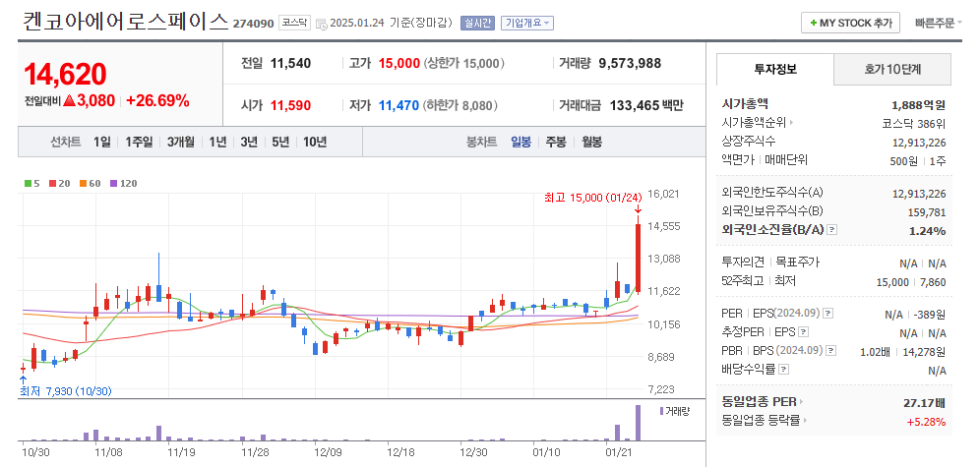Click the MY STOCK 추가 button
This screenshot has width=980, height=467.
850,23
